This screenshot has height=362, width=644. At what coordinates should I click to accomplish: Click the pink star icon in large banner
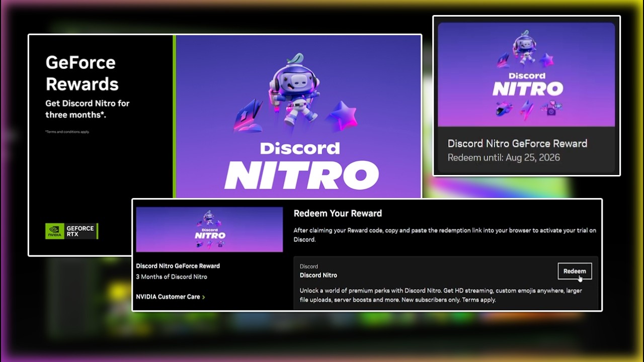tap(342, 116)
